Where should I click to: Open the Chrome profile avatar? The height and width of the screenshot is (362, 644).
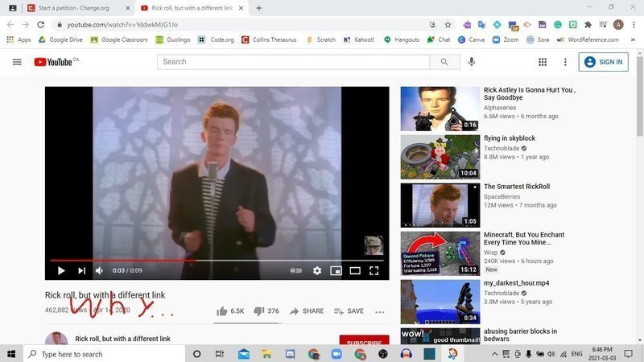click(x=618, y=25)
